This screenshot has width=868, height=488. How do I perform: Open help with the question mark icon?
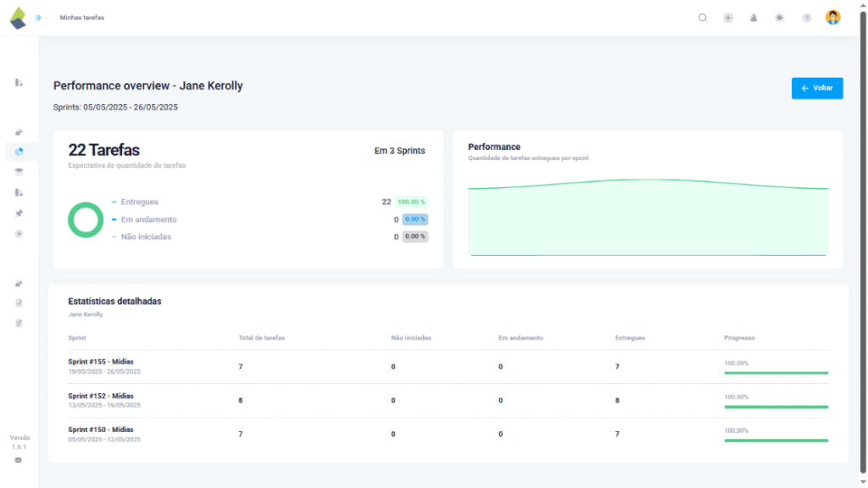[x=807, y=19]
